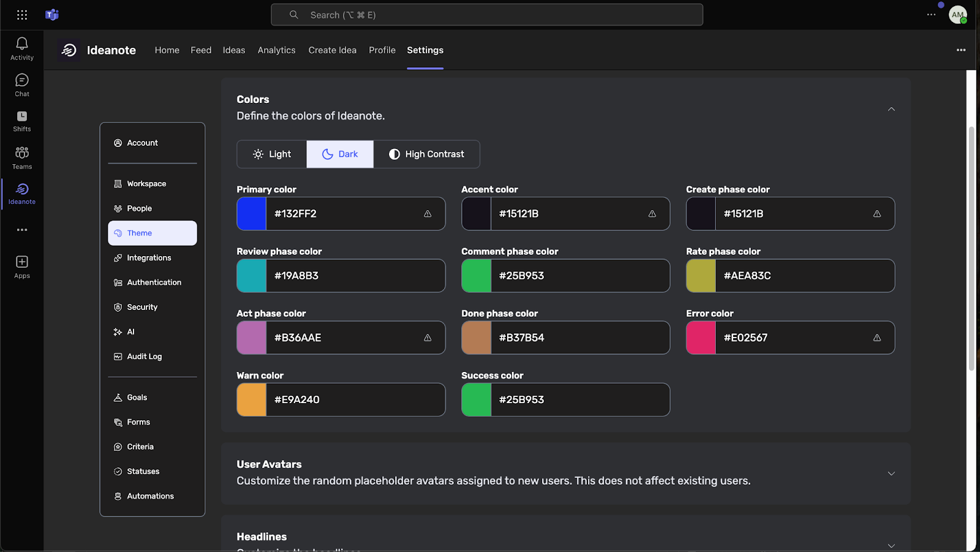Click the Done phase brown swatch
The height and width of the screenshot is (552, 980).
[x=477, y=338]
